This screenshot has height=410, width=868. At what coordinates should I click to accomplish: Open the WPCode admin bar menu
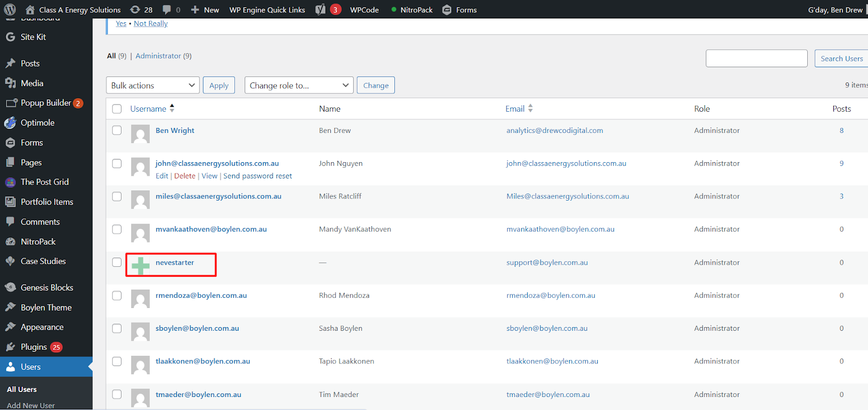pyautogui.click(x=365, y=10)
